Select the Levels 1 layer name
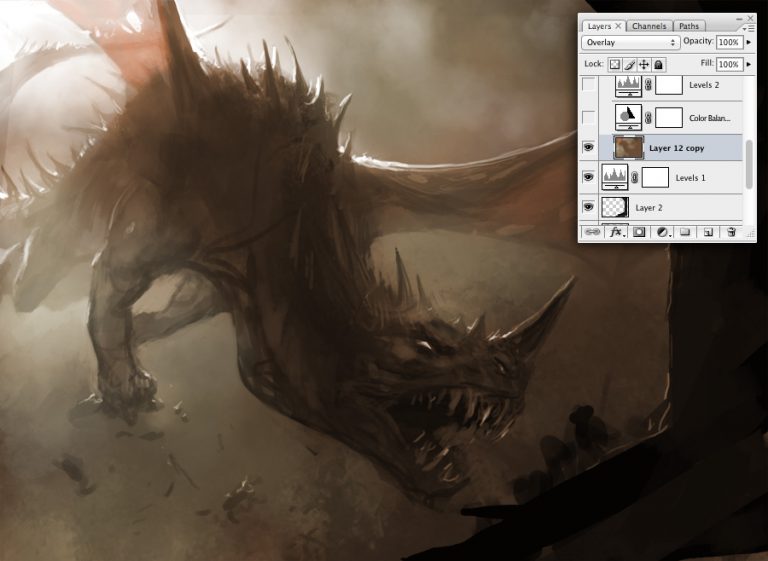 690,177
